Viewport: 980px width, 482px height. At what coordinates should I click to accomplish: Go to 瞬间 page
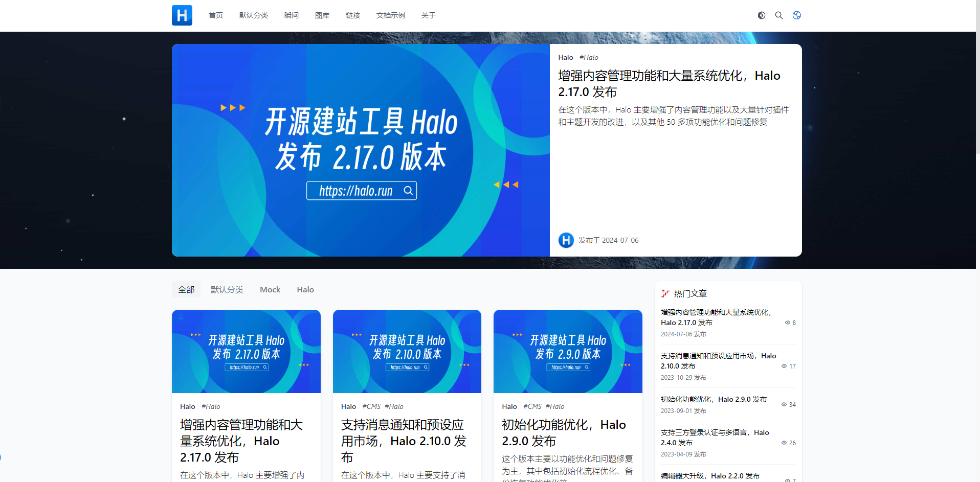click(292, 15)
